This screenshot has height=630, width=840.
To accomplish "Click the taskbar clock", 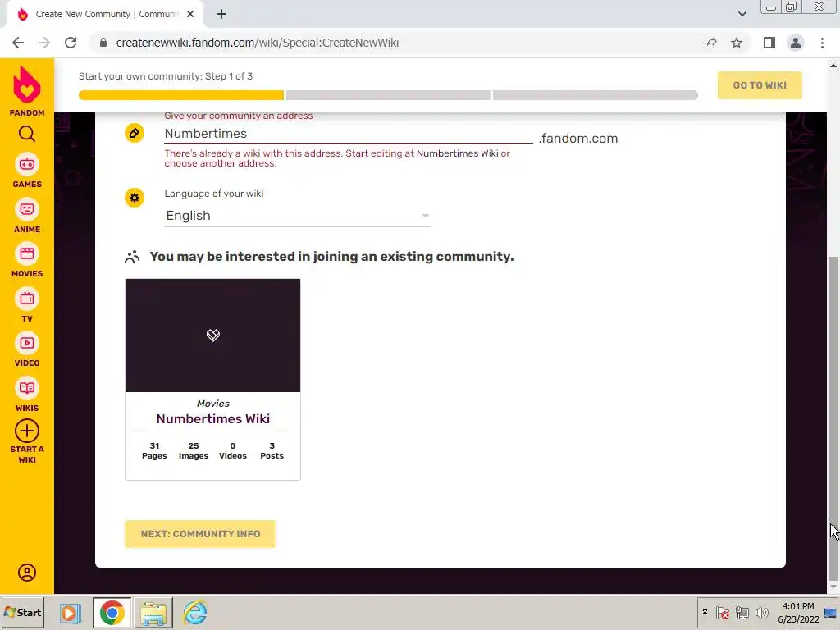I will pyautogui.click(x=798, y=613).
